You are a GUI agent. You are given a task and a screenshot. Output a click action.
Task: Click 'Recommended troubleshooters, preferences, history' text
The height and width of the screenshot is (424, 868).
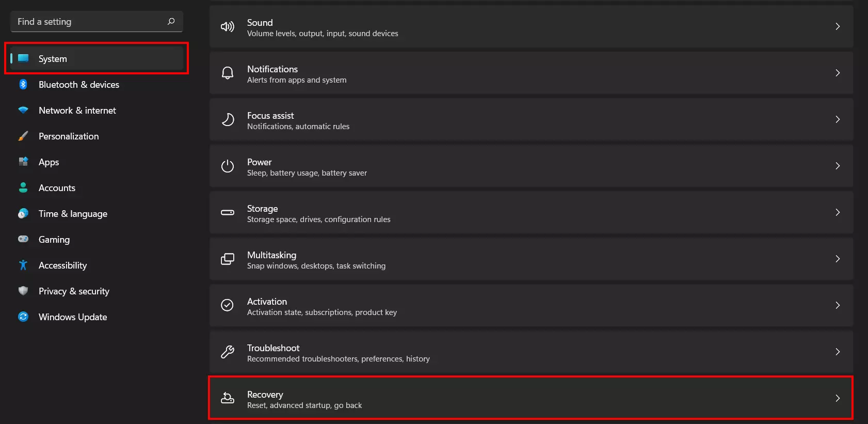click(339, 359)
